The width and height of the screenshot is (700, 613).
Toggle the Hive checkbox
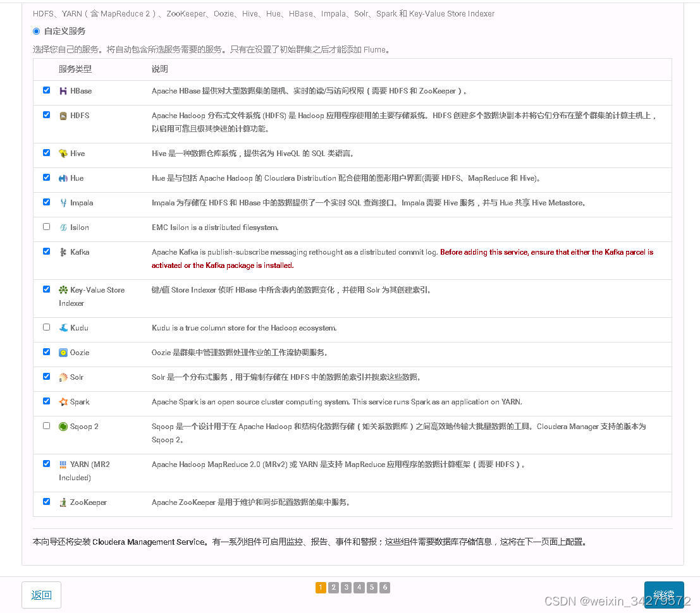[46, 152]
